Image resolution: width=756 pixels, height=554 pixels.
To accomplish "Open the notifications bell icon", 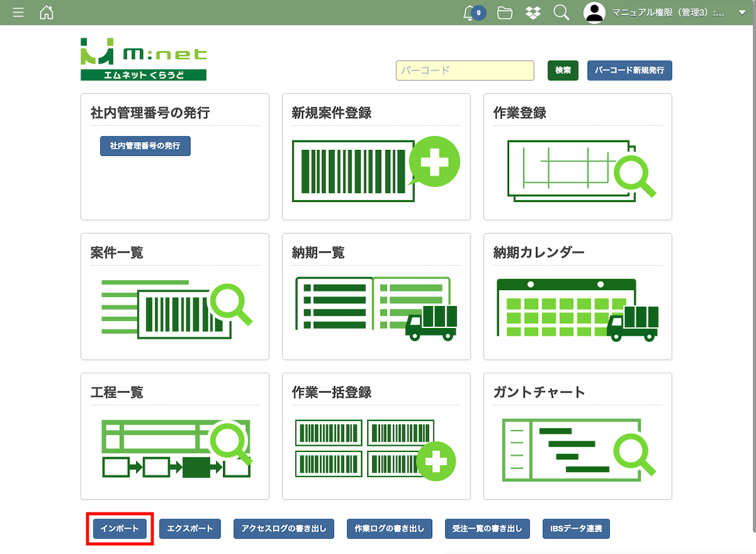I will pos(468,13).
